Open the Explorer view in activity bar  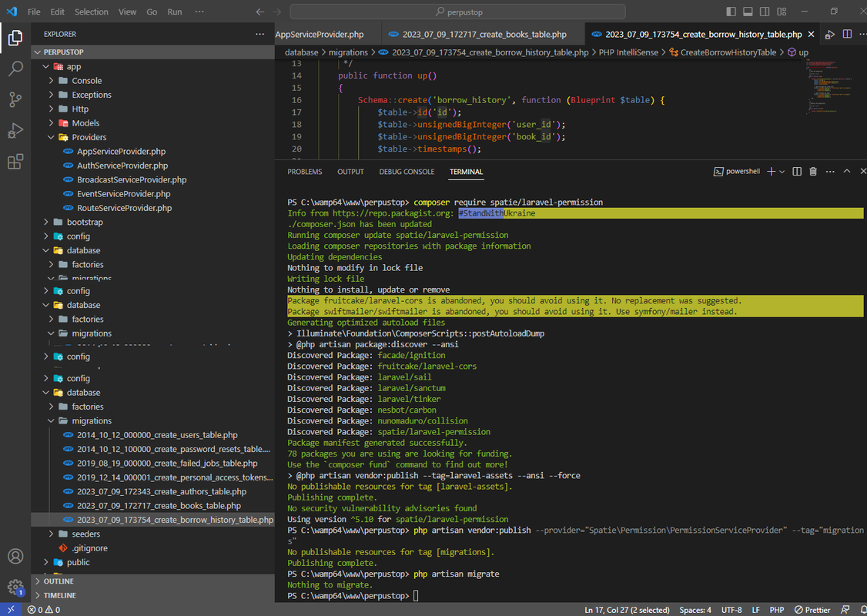tap(15, 38)
